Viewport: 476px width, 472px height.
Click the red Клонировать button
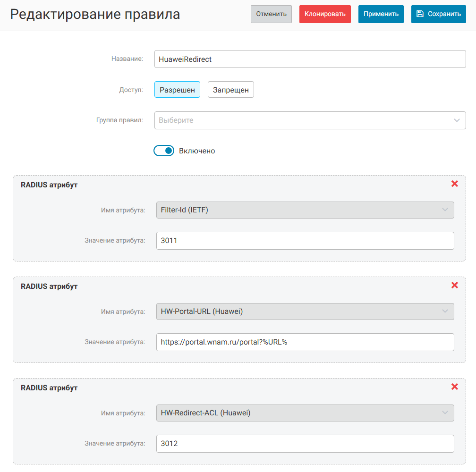pos(325,14)
